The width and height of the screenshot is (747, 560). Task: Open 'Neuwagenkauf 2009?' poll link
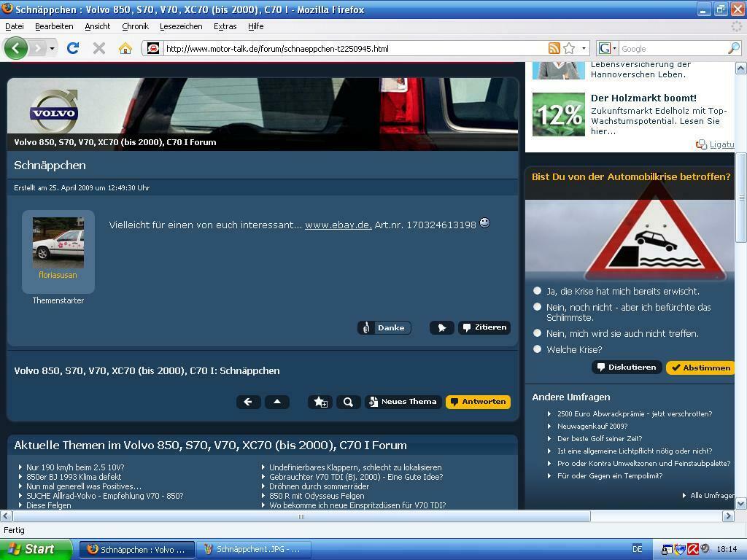[592, 426]
